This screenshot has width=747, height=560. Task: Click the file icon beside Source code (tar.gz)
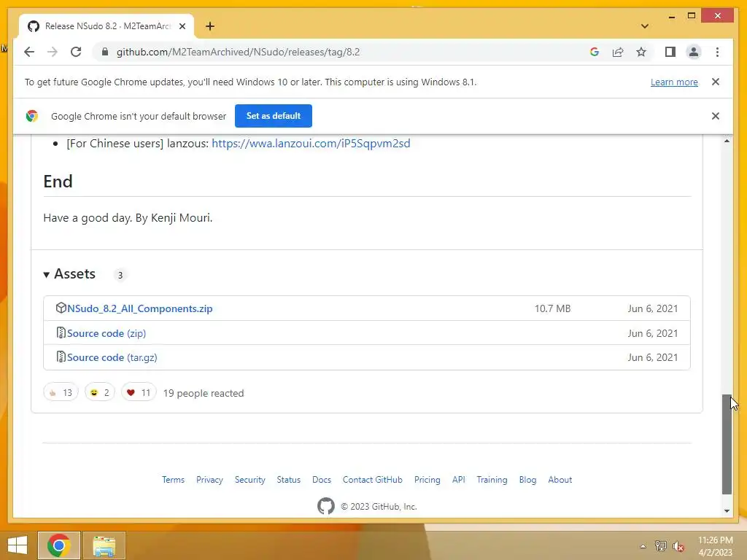point(61,357)
